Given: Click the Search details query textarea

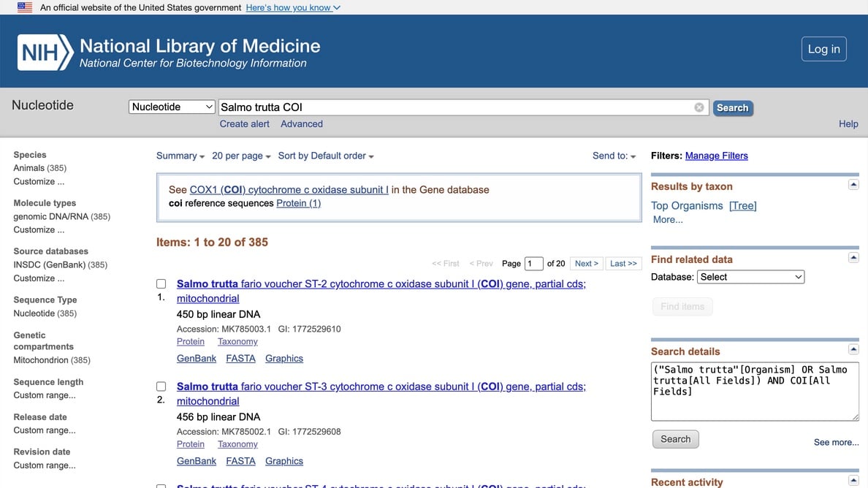Looking at the screenshot, I should tap(755, 391).
